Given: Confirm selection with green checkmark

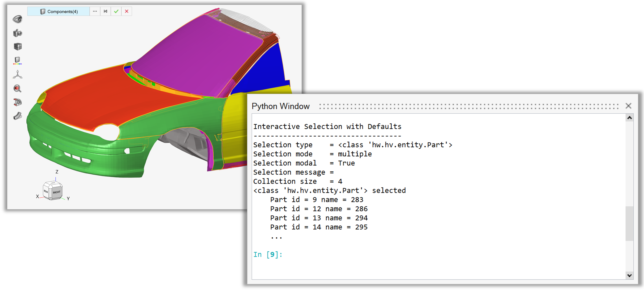Looking at the screenshot, I should coord(116,11).
